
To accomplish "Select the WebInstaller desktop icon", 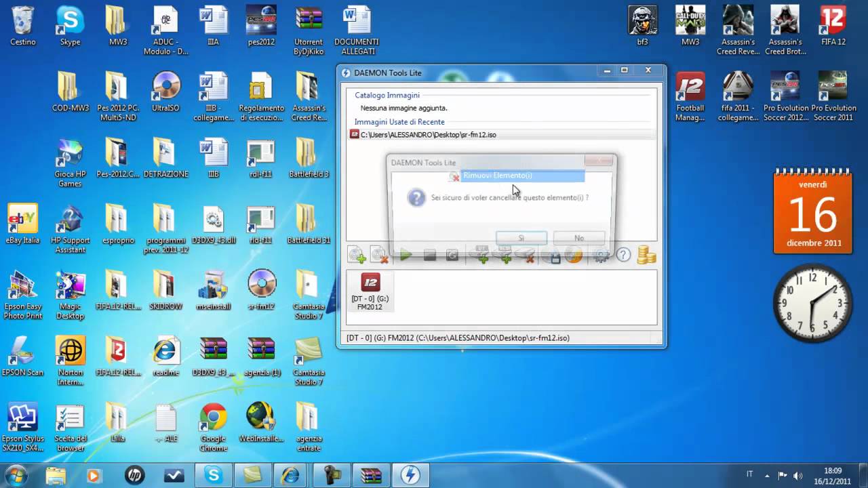I will point(261,423).
